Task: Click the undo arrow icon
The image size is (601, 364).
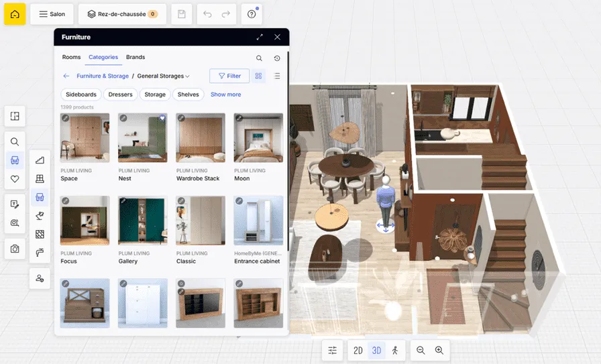Action: click(x=207, y=14)
